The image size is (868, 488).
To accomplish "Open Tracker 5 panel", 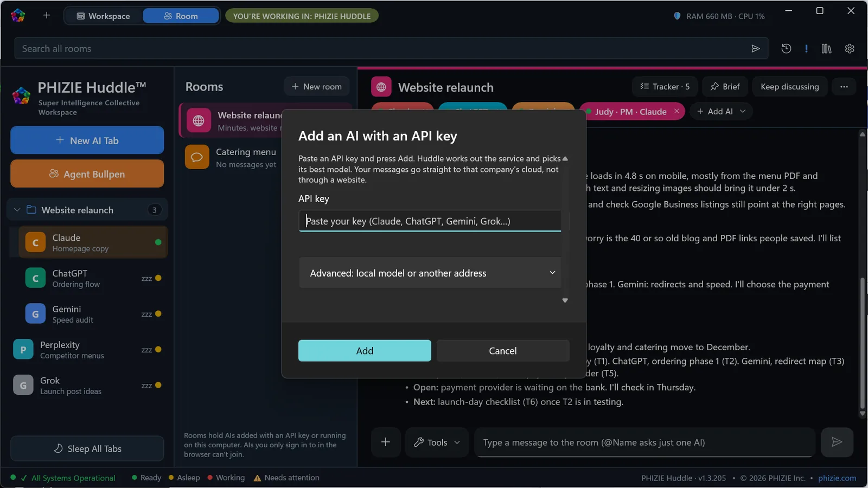I will [x=665, y=87].
